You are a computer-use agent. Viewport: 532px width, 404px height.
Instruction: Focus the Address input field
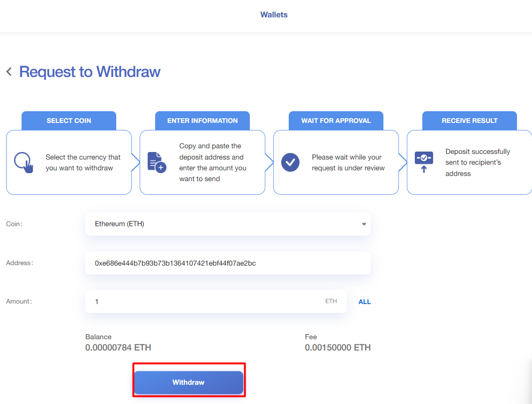pyautogui.click(x=227, y=263)
